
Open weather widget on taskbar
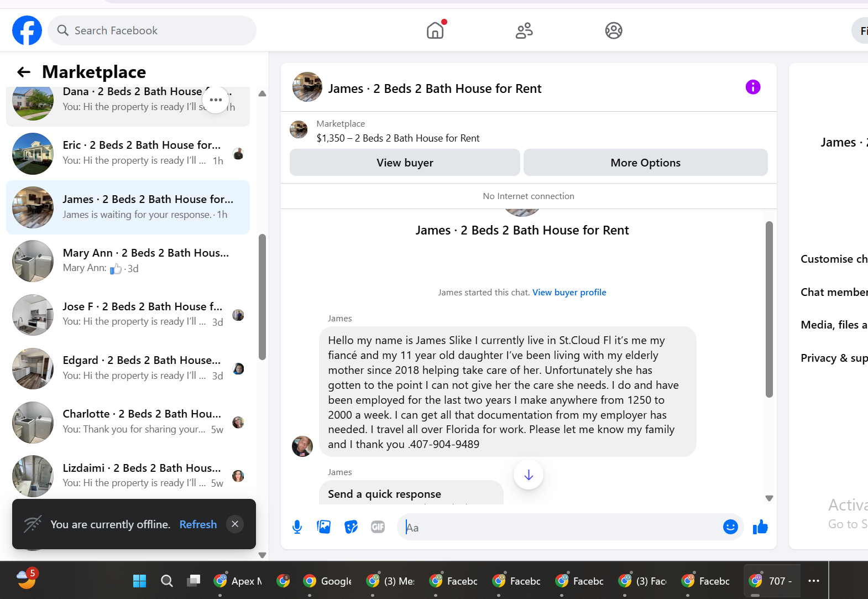[x=27, y=579]
